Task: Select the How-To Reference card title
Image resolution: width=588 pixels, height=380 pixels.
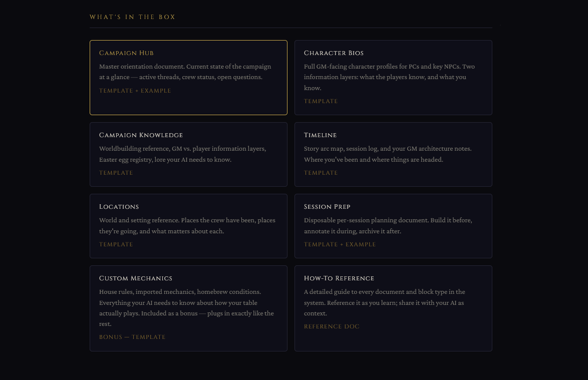Action: click(339, 278)
